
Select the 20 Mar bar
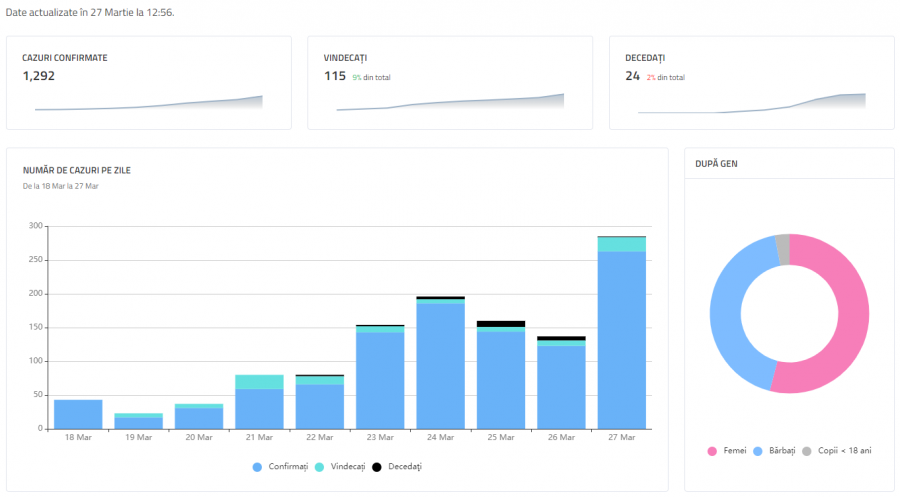(x=199, y=418)
